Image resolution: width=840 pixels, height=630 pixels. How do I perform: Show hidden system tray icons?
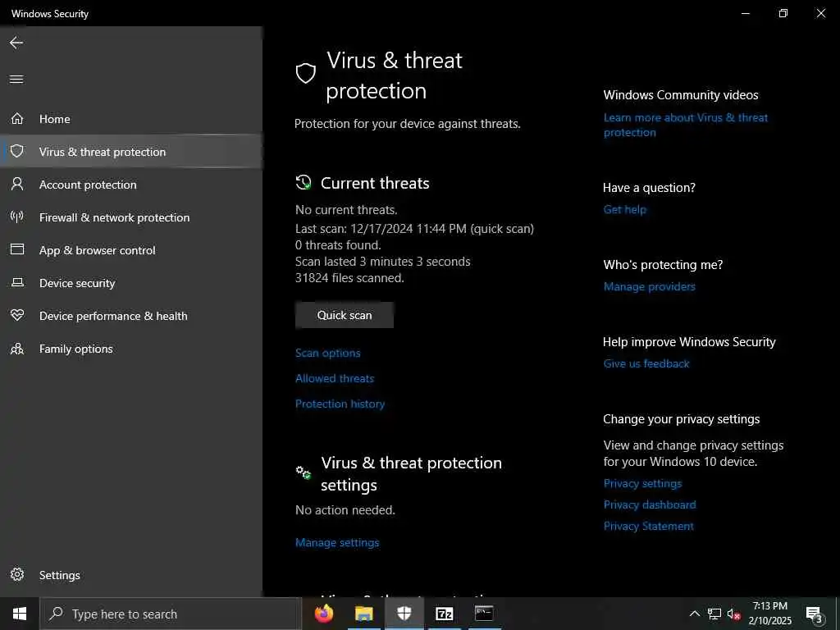694,614
